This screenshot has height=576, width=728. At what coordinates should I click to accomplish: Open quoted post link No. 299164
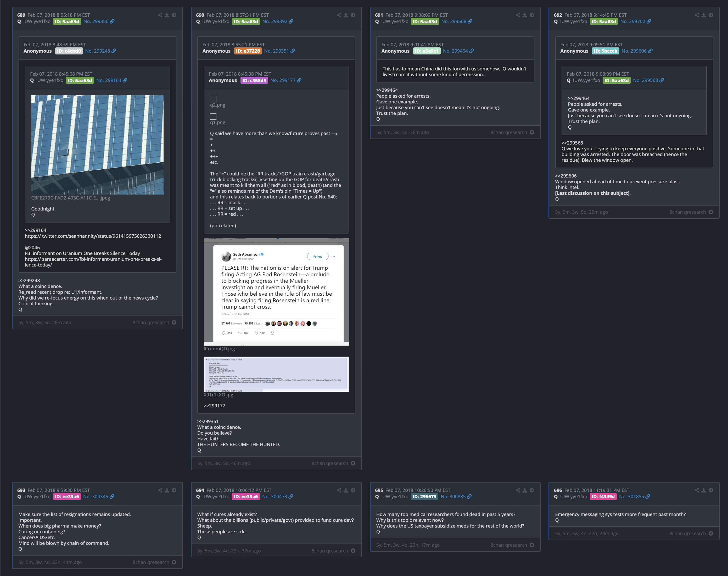coord(109,80)
